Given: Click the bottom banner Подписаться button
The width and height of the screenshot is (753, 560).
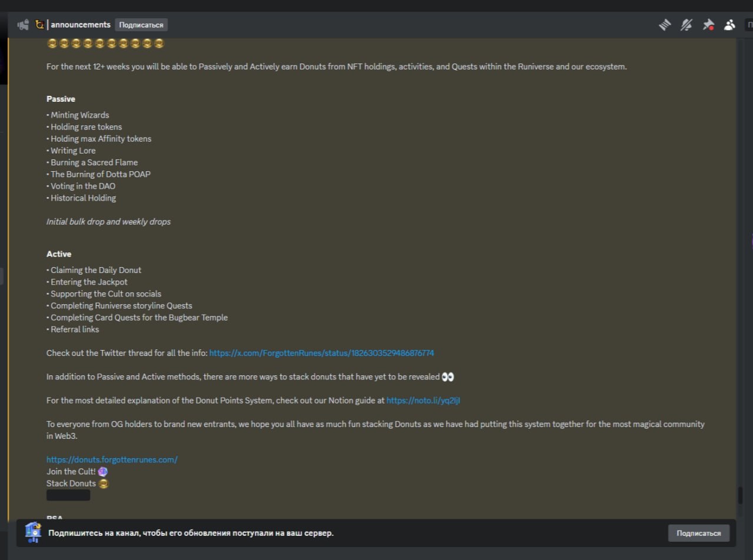Looking at the screenshot, I should (698, 533).
